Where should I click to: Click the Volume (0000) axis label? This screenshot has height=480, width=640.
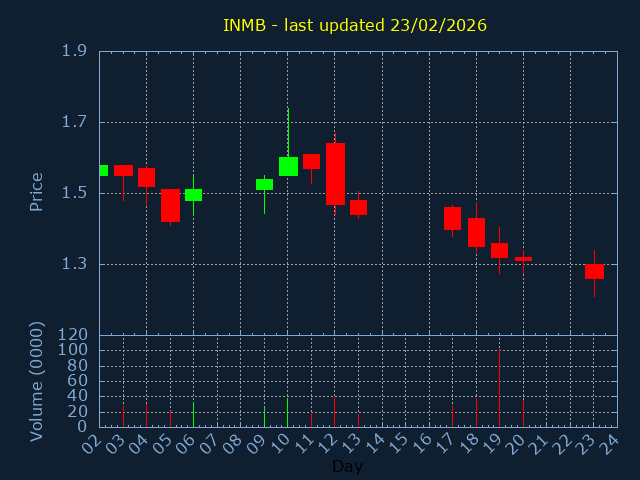coord(37,381)
